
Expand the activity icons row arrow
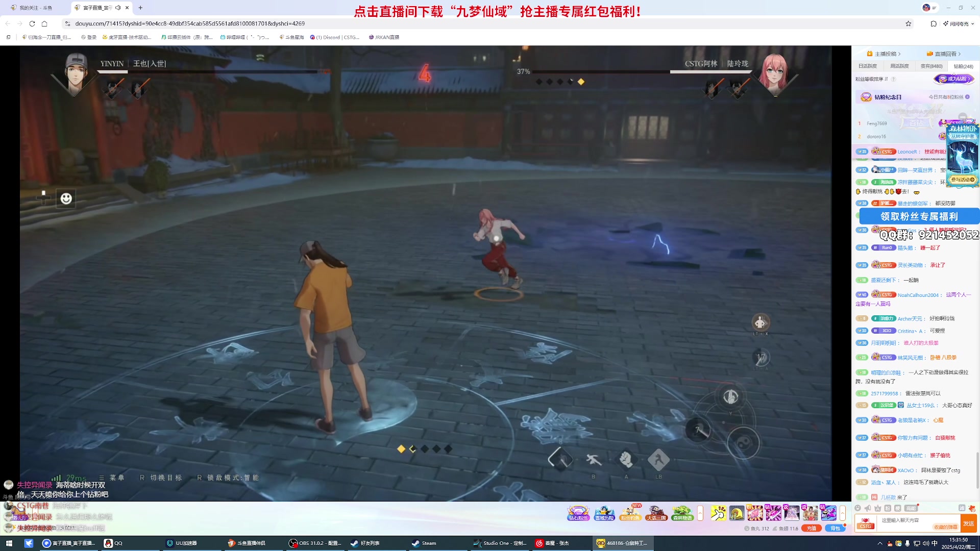(700, 513)
